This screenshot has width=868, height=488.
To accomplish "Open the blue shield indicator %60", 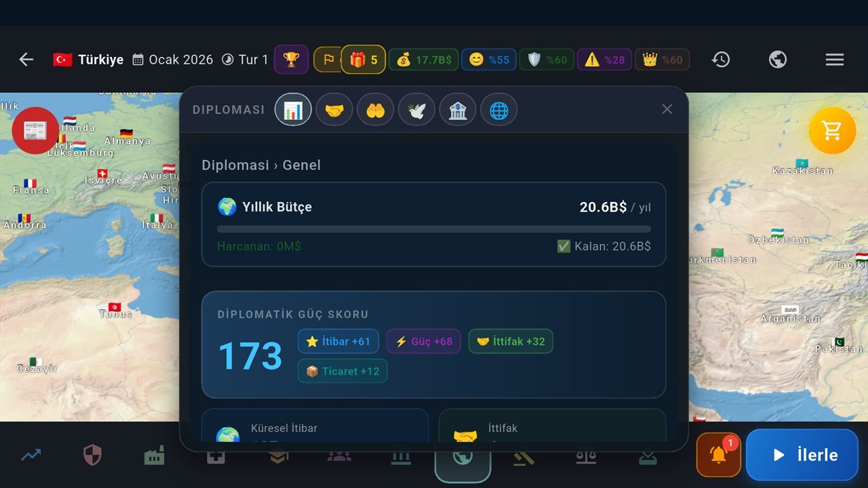I will [x=547, y=60].
